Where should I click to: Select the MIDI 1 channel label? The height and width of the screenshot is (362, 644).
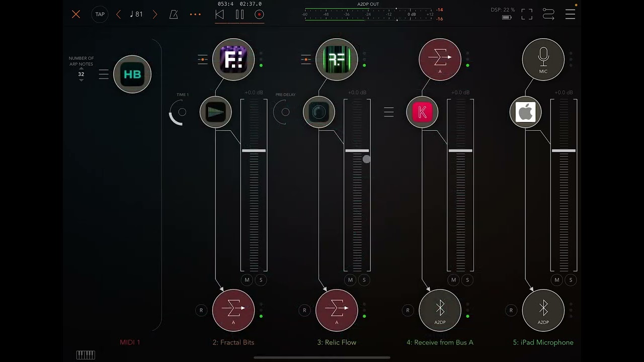tap(130, 342)
